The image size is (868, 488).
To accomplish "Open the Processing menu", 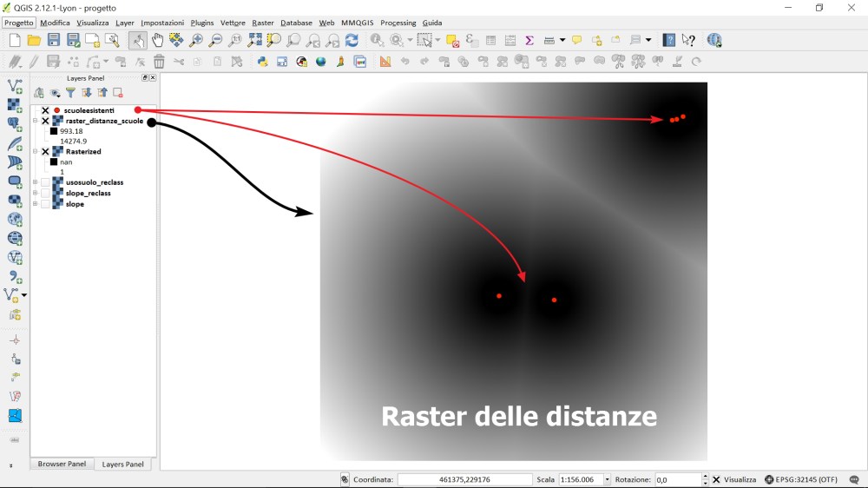I will [x=398, y=23].
